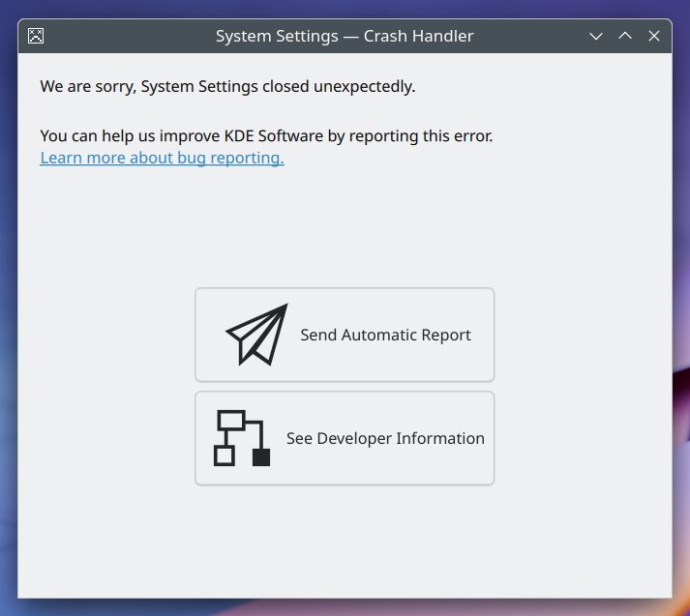Click the Send Automatic Report button
690x616 pixels.
pyautogui.click(x=345, y=335)
